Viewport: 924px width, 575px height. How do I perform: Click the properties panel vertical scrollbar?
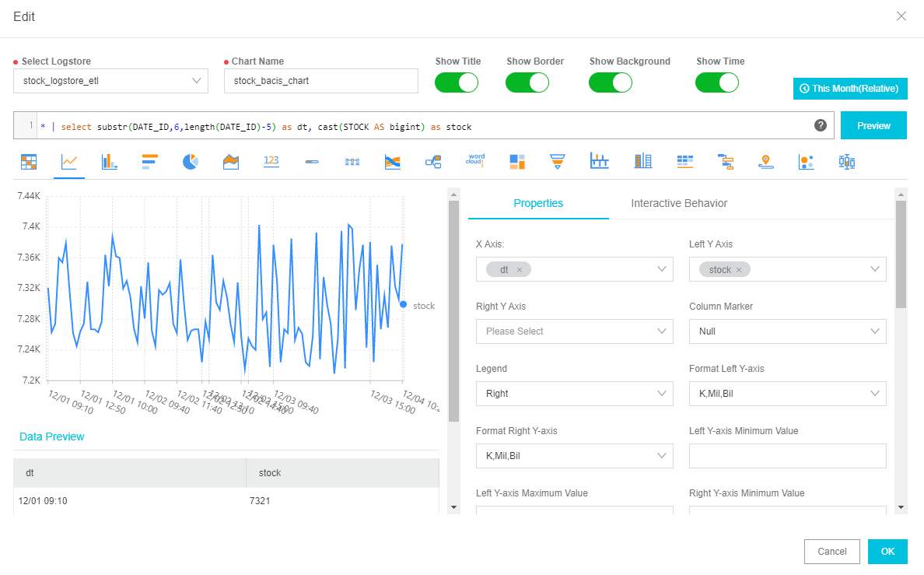(901, 254)
